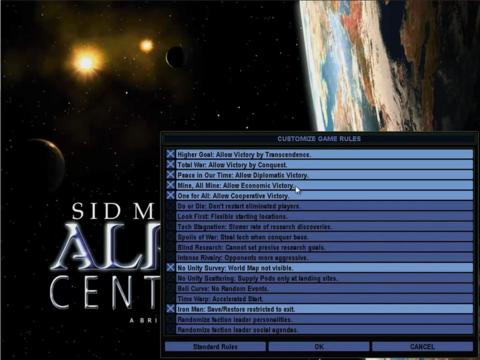This screenshot has width=480, height=360.
Task: Confirm game rules with OK
Action: pyautogui.click(x=319, y=347)
